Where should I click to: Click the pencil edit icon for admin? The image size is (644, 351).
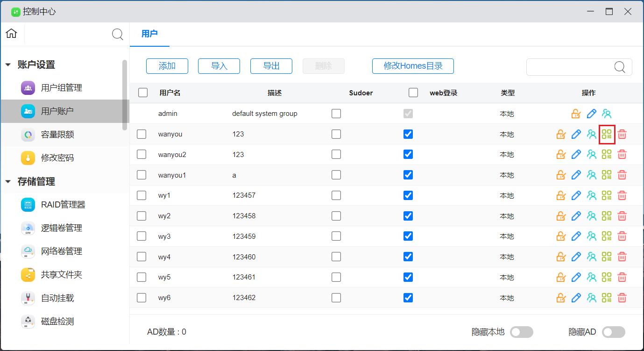[x=591, y=114]
